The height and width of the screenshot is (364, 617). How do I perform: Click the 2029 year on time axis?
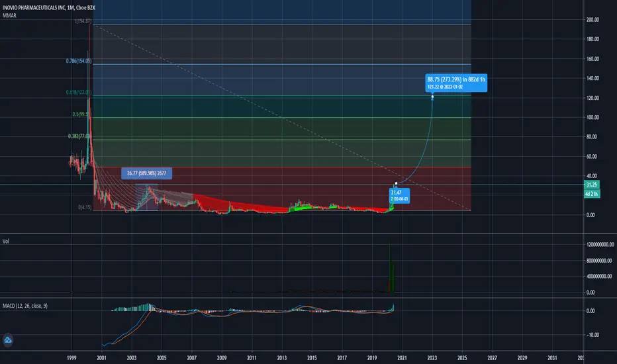pyautogui.click(x=522, y=357)
